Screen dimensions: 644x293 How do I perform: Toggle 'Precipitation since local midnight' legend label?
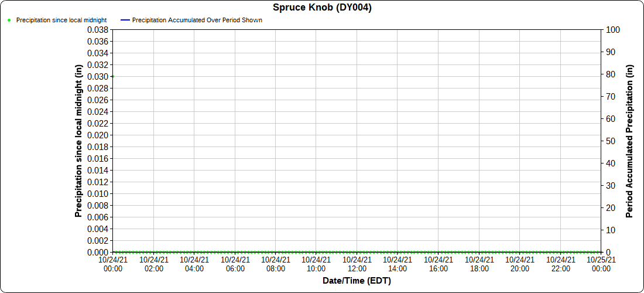61,20
